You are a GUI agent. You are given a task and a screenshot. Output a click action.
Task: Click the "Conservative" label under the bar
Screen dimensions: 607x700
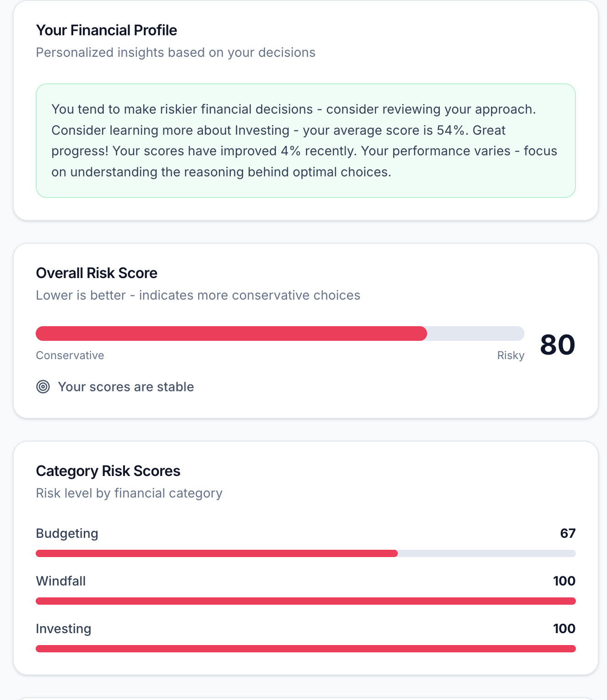70,355
